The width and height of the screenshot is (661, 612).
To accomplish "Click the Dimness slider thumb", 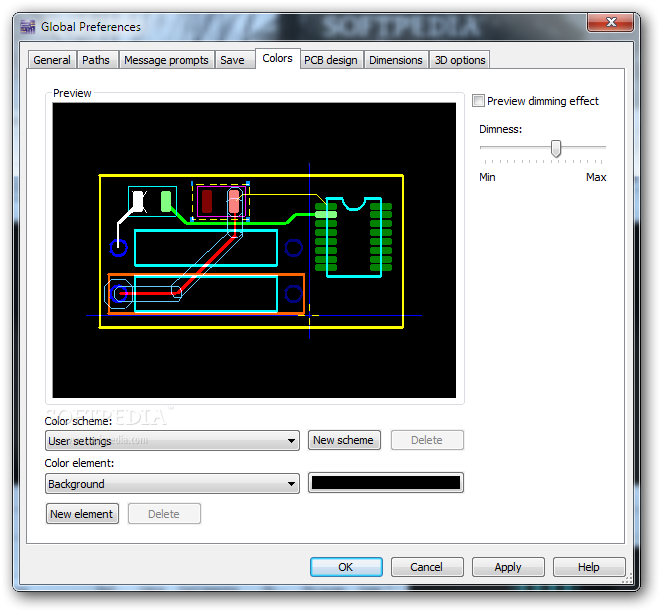I will pyautogui.click(x=556, y=148).
